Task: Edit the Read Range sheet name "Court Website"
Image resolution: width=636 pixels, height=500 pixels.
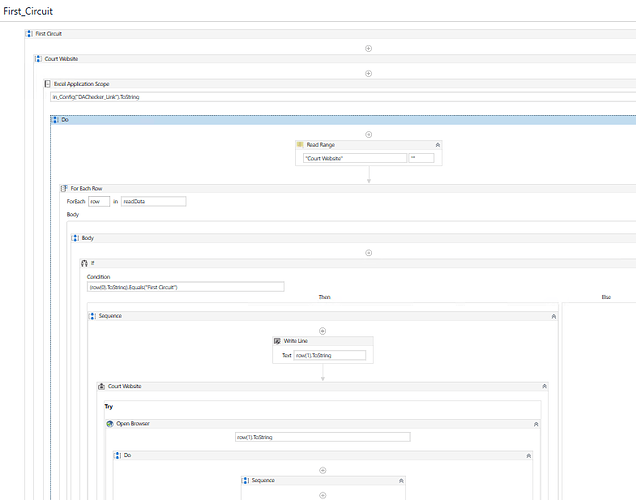Action: click(x=355, y=158)
